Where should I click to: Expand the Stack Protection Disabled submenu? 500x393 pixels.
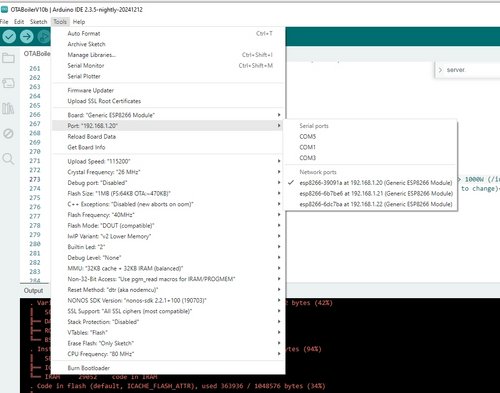[x=168, y=322]
